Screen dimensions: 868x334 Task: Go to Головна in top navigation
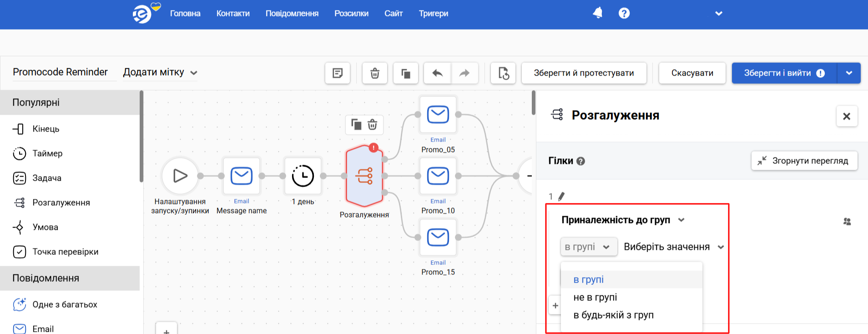185,14
